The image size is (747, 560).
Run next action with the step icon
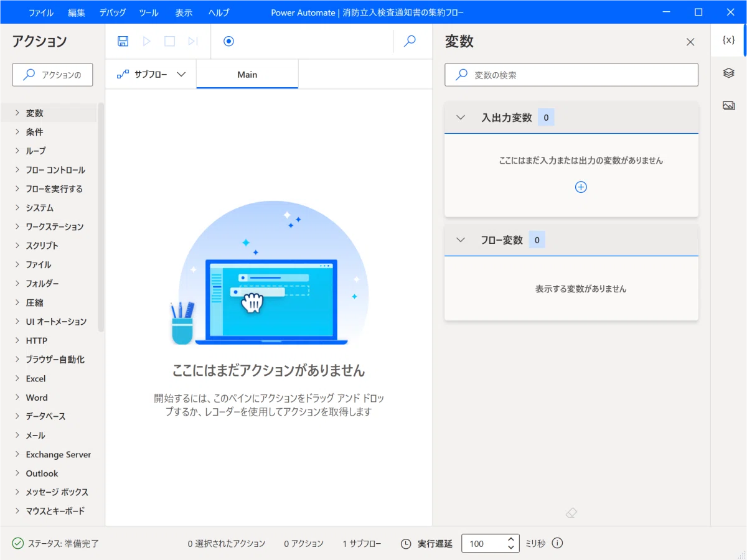point(193,41)
